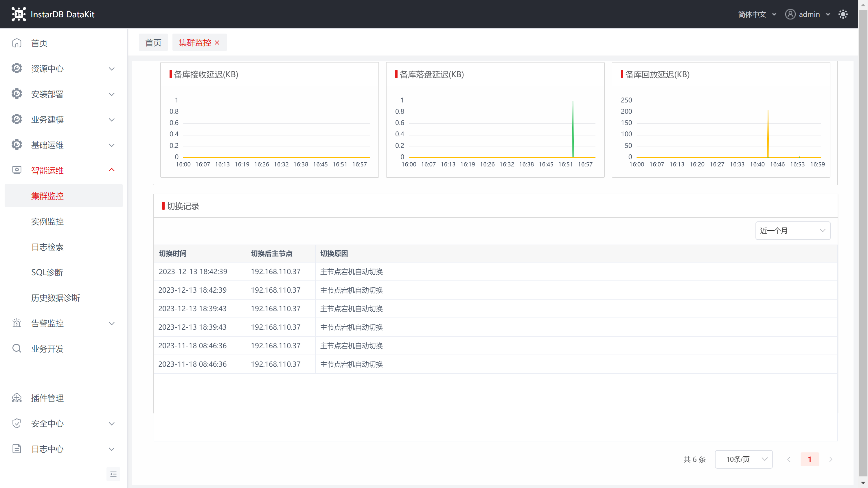This screenshot has width=868, height=488.
Task: Go to next page arrow
Action: (x=831, y=459)
